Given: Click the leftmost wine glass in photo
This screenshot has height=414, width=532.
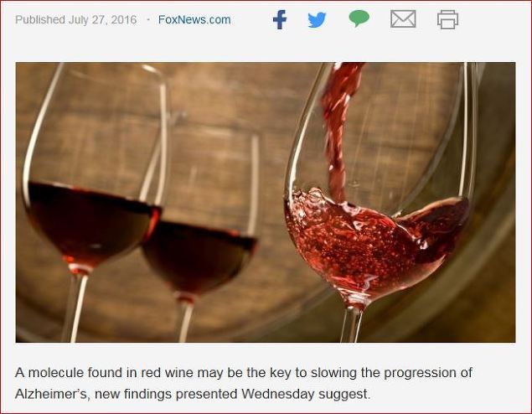Looking at the screenshot, I should 91,204.
